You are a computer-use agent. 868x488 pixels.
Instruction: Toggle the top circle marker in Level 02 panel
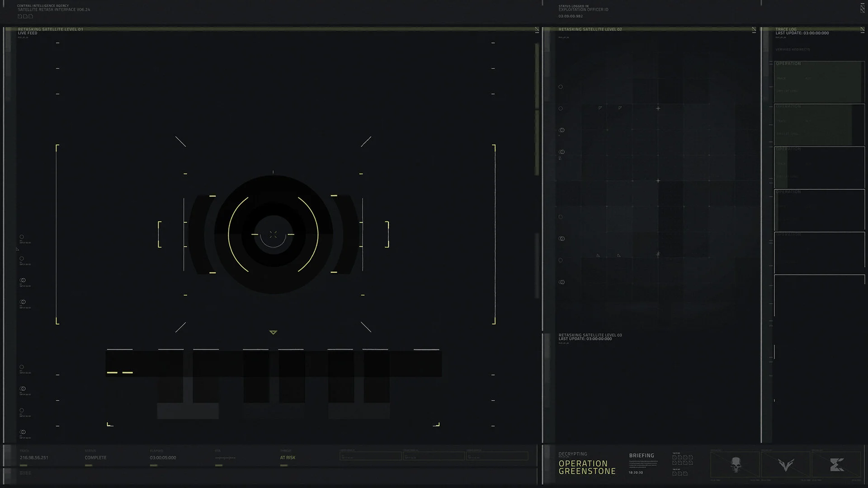coord(561,87)
